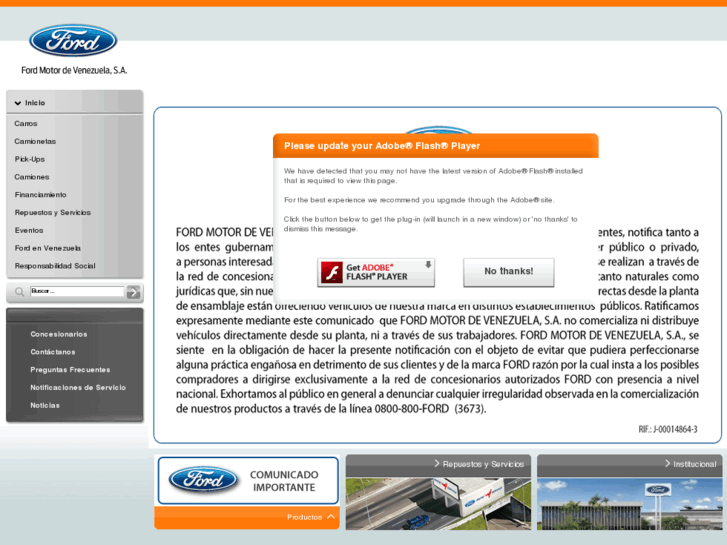Click the arrow before Institucional banner
The width and height of the screenshot is (727, 545).
pos(667,463)
